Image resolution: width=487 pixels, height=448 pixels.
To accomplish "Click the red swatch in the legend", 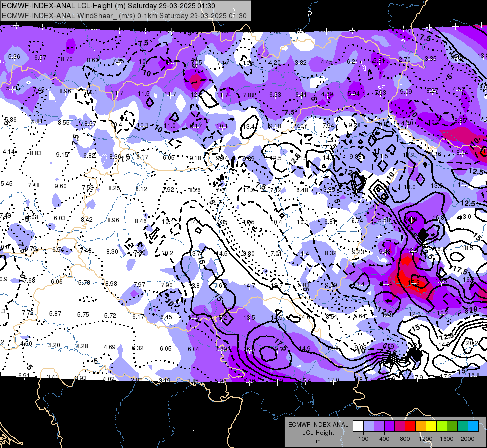I will click(410, 426).
